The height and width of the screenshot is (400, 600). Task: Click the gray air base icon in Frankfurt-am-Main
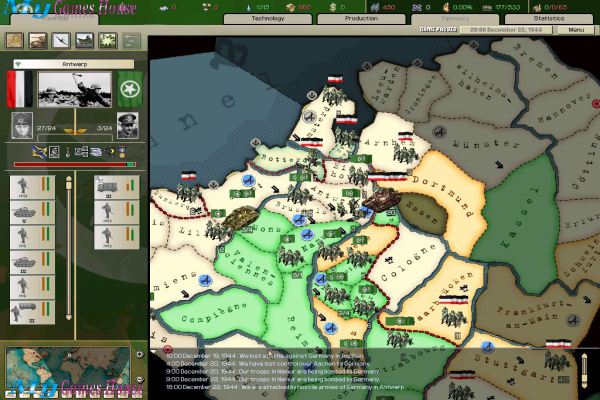573,319
